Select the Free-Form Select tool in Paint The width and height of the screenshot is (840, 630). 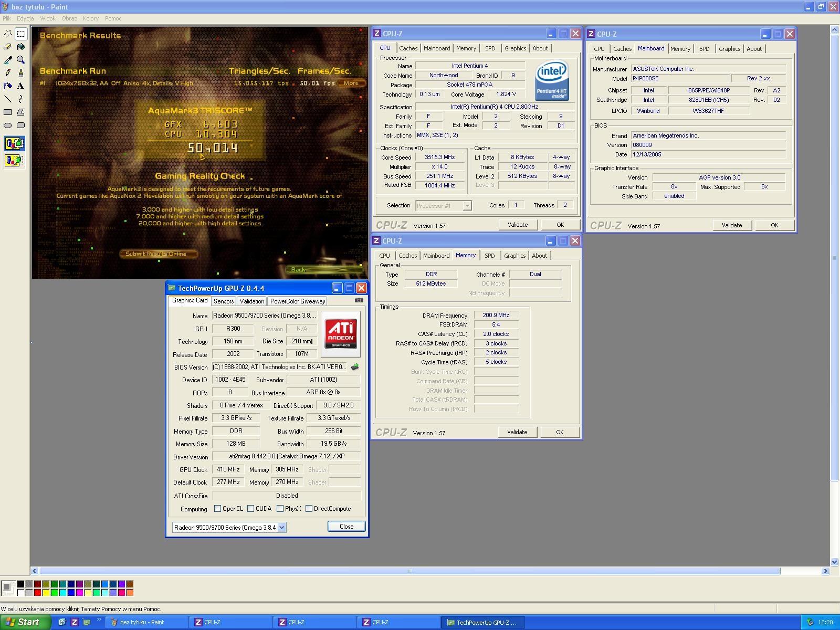coord(8,34)
